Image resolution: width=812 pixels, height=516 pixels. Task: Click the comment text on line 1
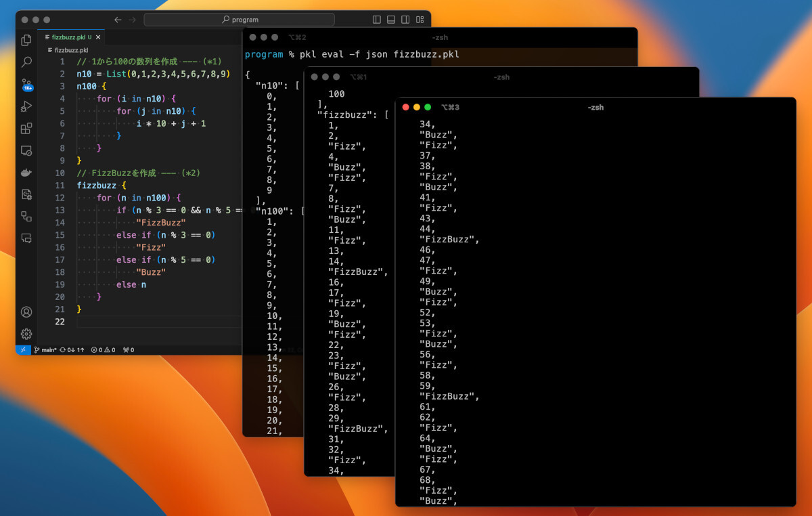(150, 62)
